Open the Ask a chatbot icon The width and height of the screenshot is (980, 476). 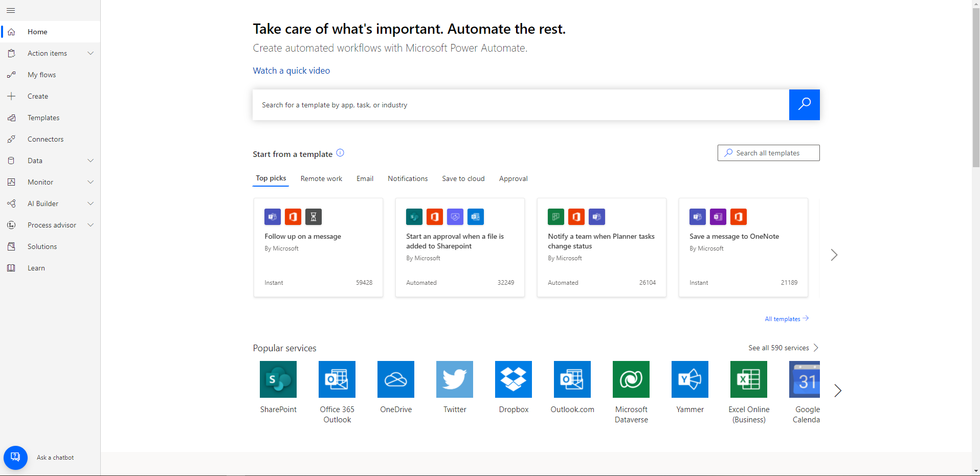(15, 458)
